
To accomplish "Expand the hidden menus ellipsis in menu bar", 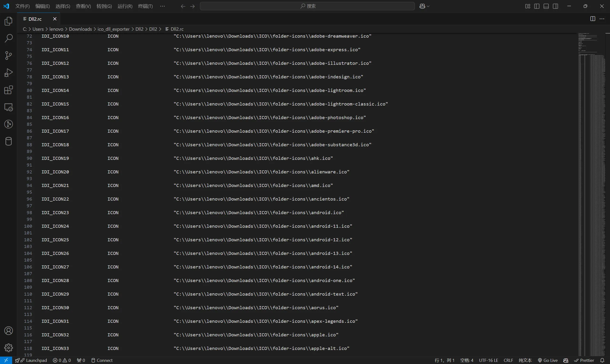I will tap(162, 6).
